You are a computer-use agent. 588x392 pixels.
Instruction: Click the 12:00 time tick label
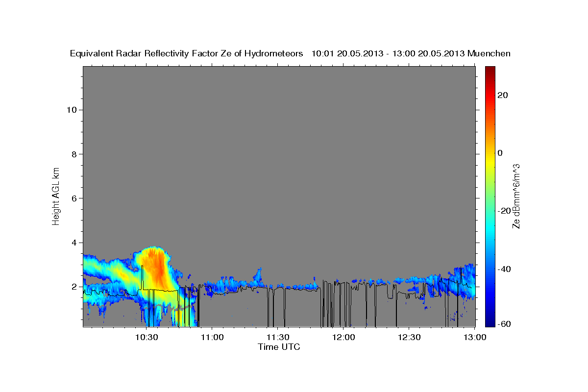click(x=343, y=337)
